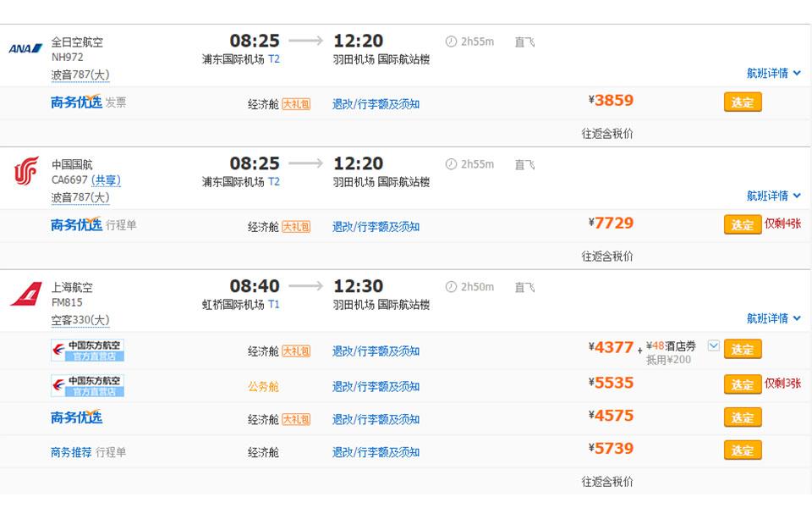Click the 上海航空 airline name
This screenshot has height=508, width=812.
72,287
